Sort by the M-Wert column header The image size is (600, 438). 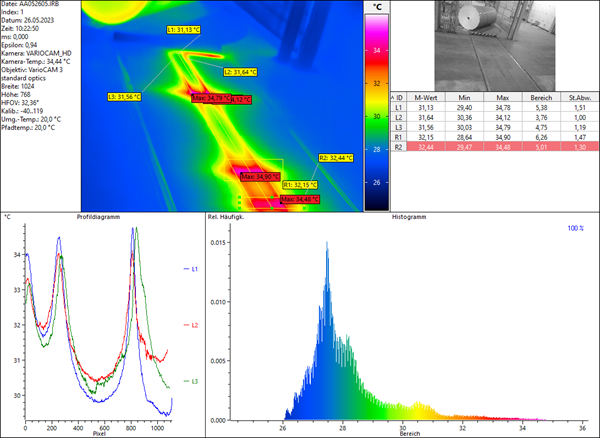431,96
